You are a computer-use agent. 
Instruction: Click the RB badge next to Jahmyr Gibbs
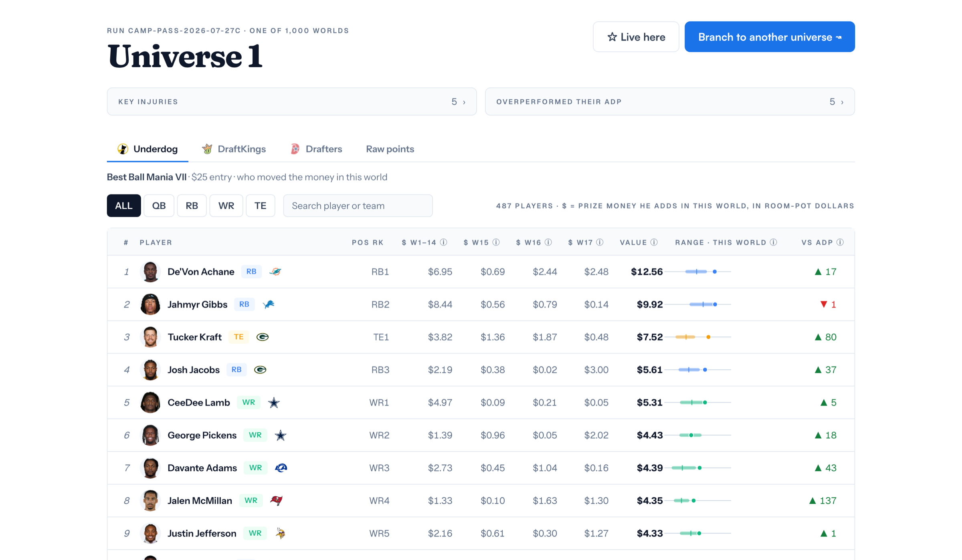coord(244,304)
